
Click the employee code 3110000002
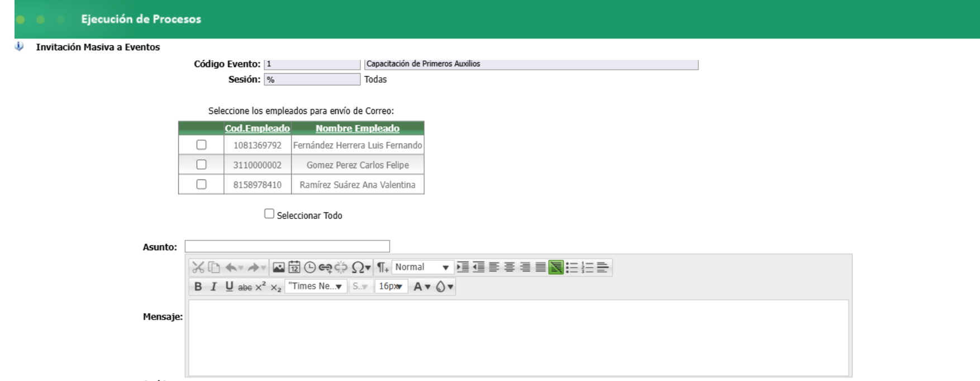[x=258, y=165]
